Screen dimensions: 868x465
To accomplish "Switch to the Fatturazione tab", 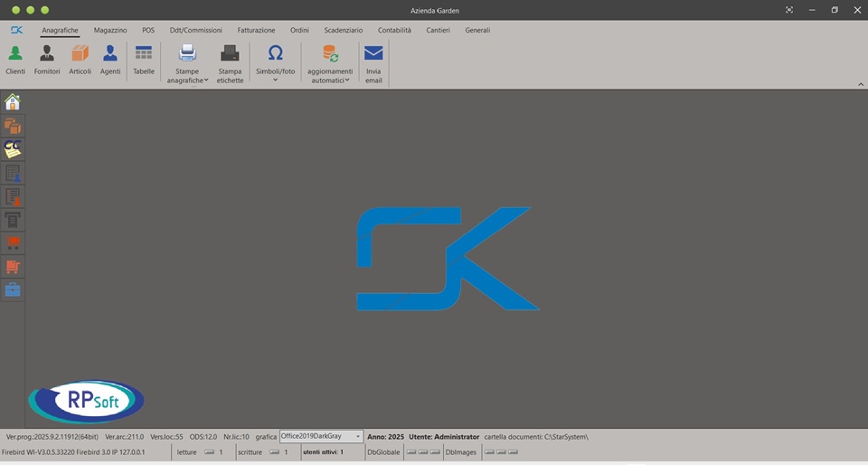I will click(256, 30).
